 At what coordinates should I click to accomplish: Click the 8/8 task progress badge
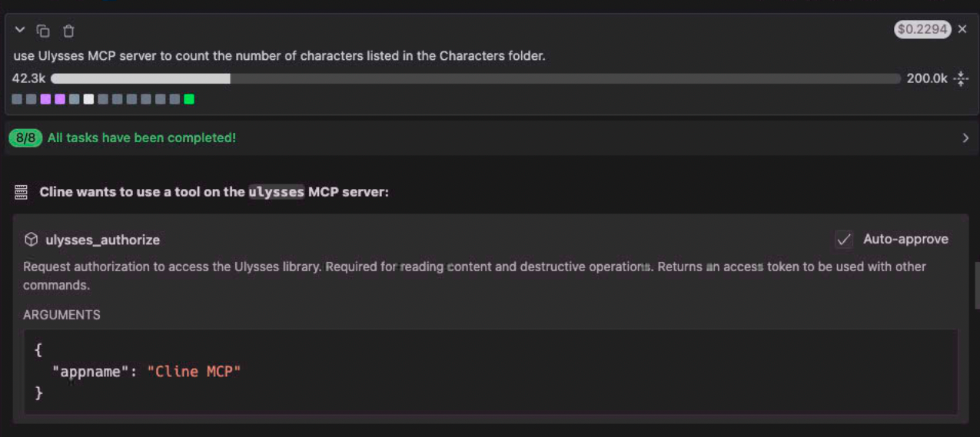[25, 138]
